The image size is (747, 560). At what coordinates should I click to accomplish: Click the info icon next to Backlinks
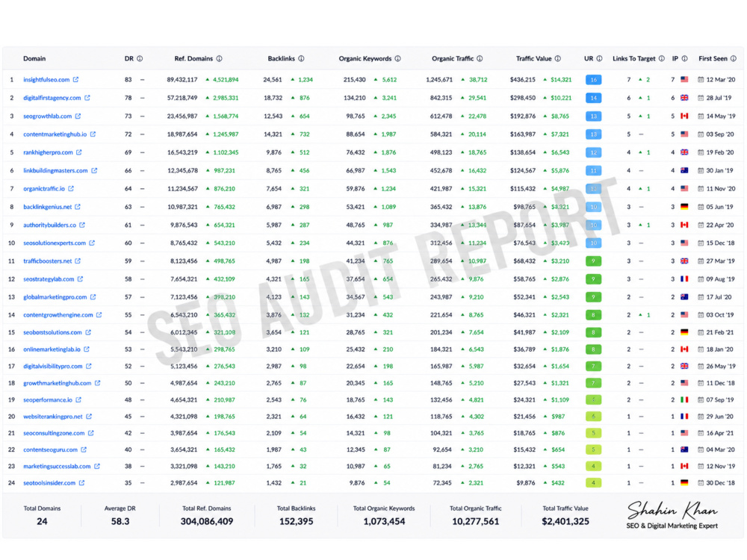click(x=301, y=58)
